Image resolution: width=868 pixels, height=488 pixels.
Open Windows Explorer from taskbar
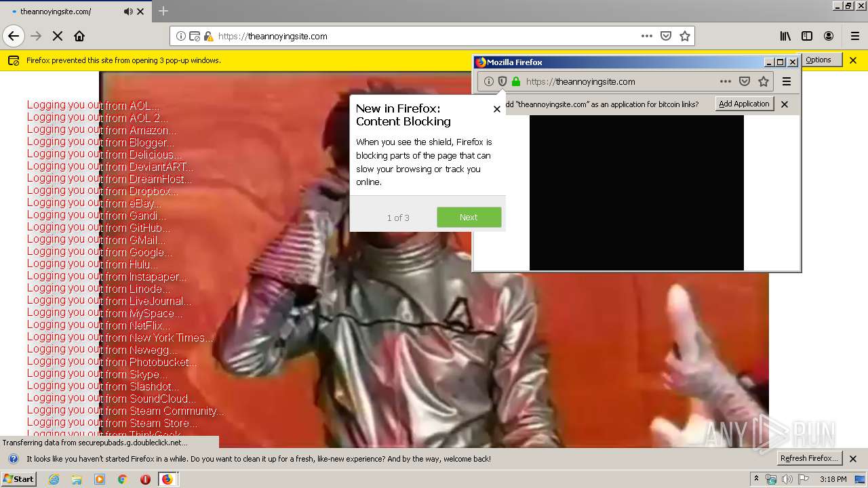(x=77, y=479)
